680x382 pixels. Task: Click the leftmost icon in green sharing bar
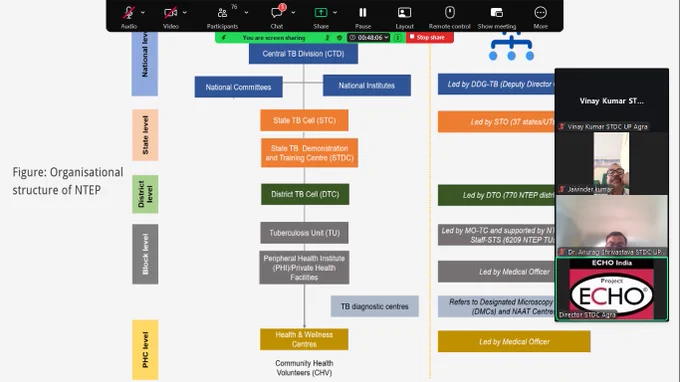coord(224,38)
